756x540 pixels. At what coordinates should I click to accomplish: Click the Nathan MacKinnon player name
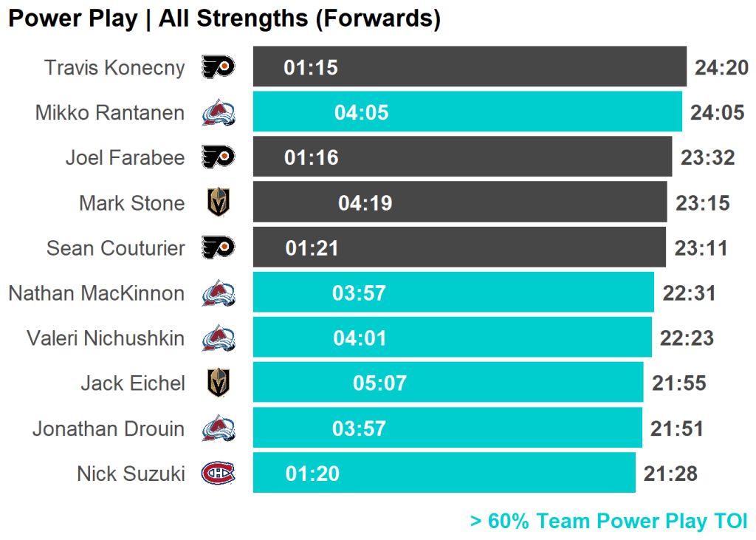[97, 293]
